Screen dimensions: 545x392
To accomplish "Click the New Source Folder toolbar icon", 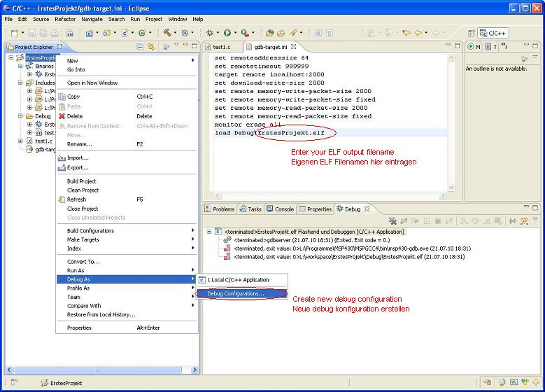I will [x=107, y=33].
